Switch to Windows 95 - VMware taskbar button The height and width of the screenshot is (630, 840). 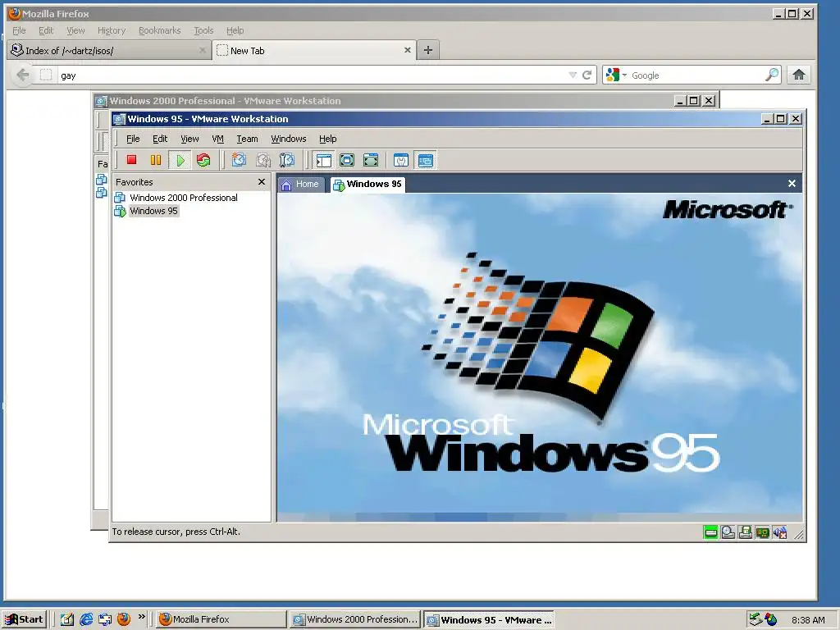[x=489, y=620]
